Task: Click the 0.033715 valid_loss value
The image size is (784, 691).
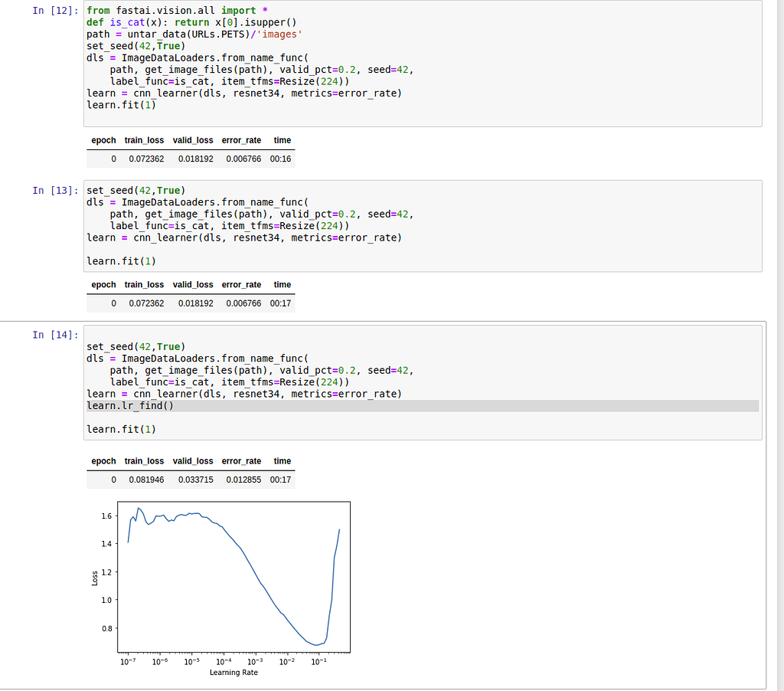Action: click(x=195, y=480)
